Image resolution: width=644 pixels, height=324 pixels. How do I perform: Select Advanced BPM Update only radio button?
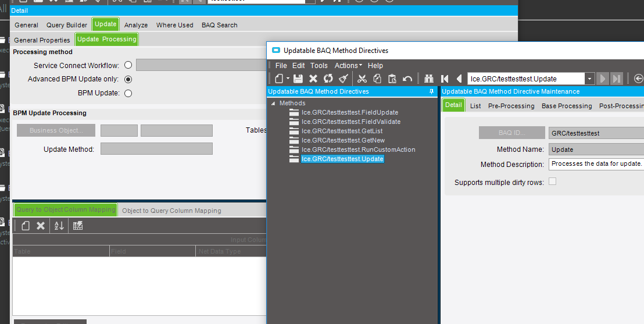pos(128,79)
